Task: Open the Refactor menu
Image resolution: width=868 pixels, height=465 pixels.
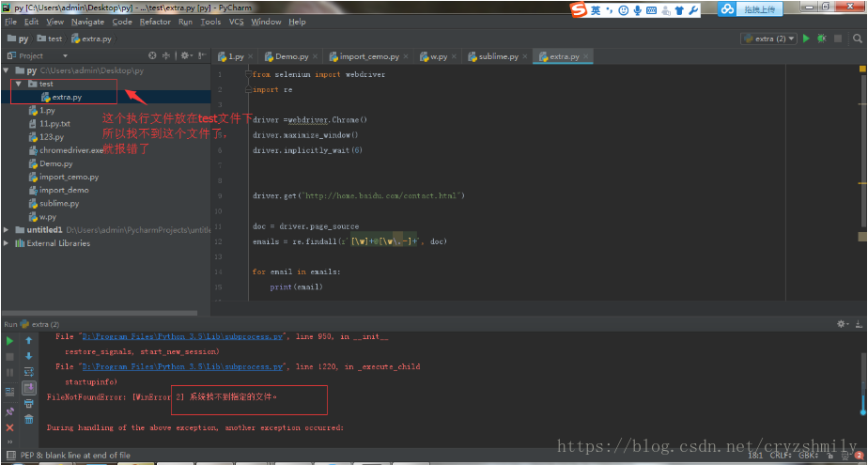Action: tap(155, 22)
